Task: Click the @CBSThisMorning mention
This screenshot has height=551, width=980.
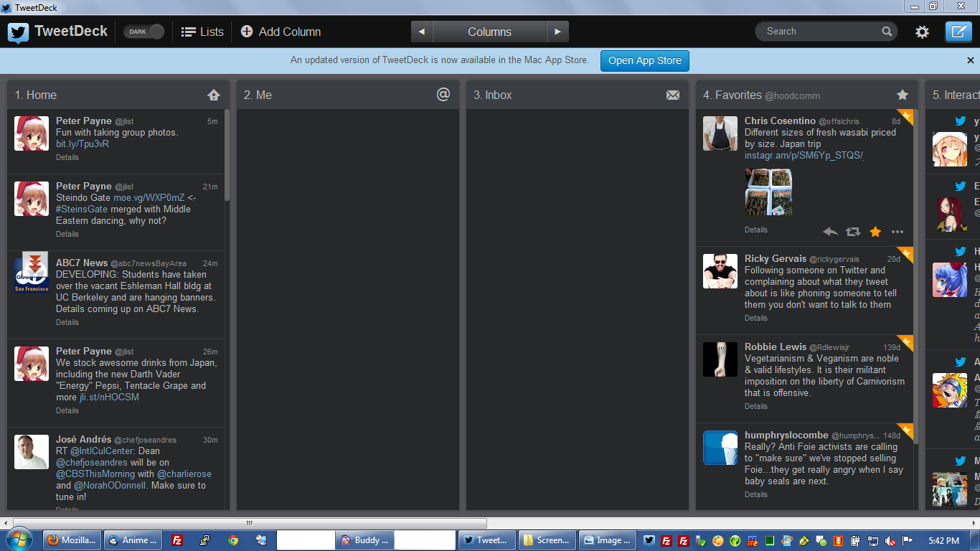Action: (95, 474)
